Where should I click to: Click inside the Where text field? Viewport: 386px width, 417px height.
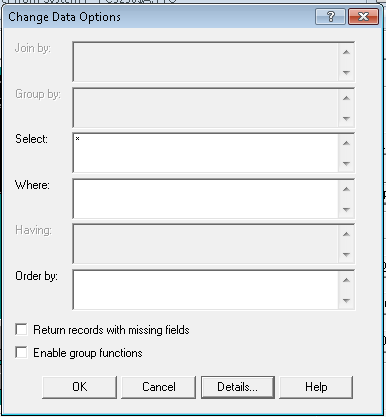pos(206,199)
